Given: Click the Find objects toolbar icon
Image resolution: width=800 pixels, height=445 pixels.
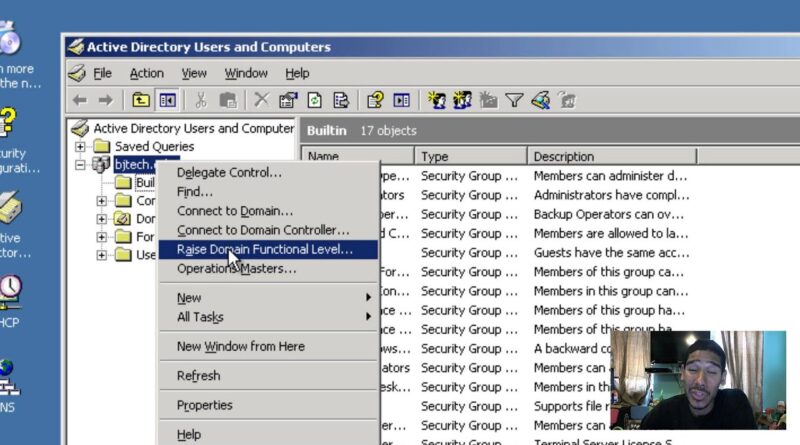Looking at the screenshot, I should (541, 100).
